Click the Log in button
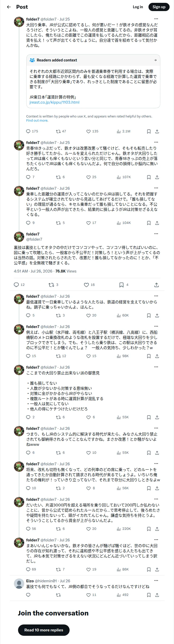The height and width of the screenshot is (644, 174). click(138, 7)
